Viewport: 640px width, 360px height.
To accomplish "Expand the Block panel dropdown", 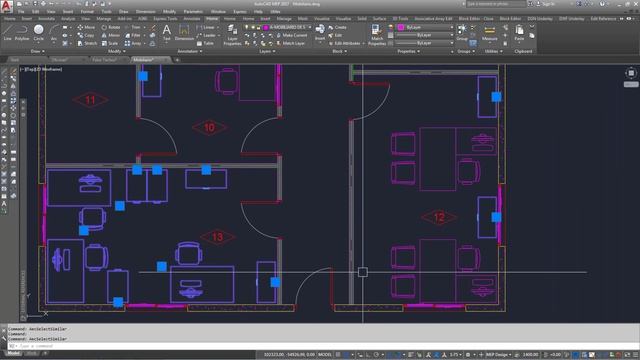I will (340, 51).
